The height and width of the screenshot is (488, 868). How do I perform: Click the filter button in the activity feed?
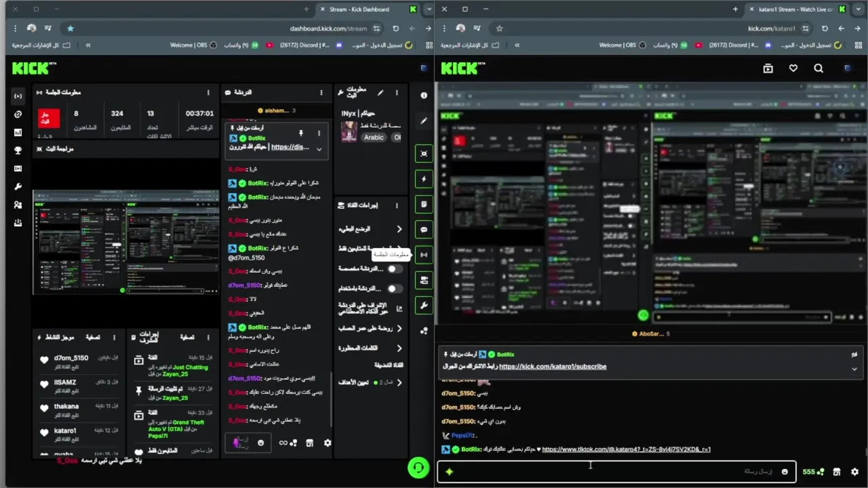tap(93, 338)
